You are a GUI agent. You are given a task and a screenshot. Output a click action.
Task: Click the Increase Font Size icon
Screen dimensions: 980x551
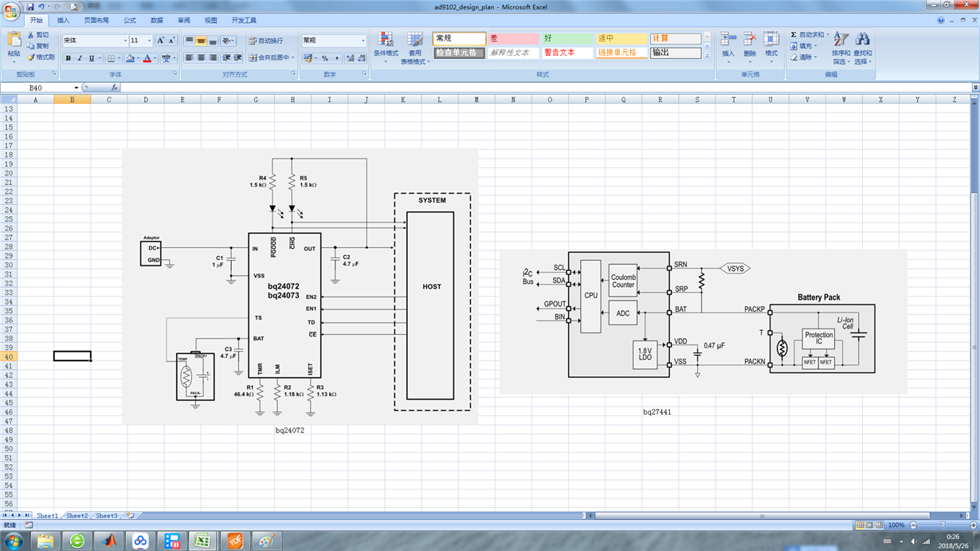pos(160,40)
